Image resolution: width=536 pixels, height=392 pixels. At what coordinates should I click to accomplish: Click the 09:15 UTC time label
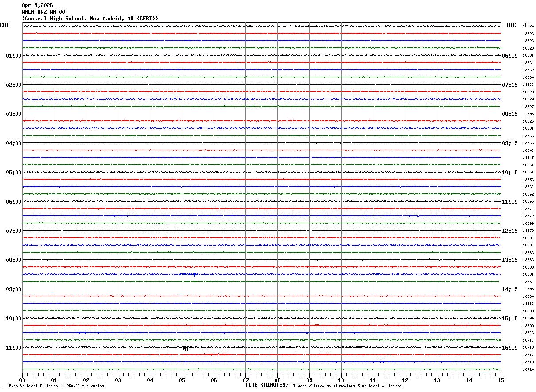(x=510, y=143)
